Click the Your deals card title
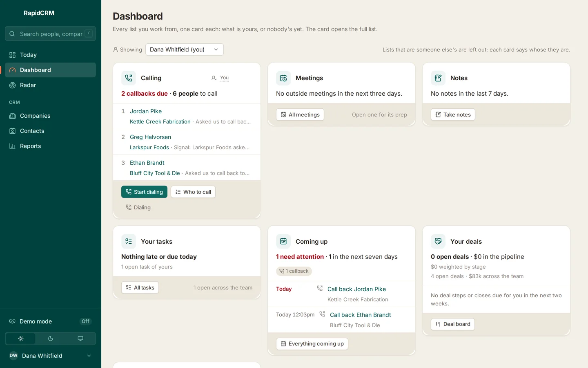 click(x=466, y=242)
